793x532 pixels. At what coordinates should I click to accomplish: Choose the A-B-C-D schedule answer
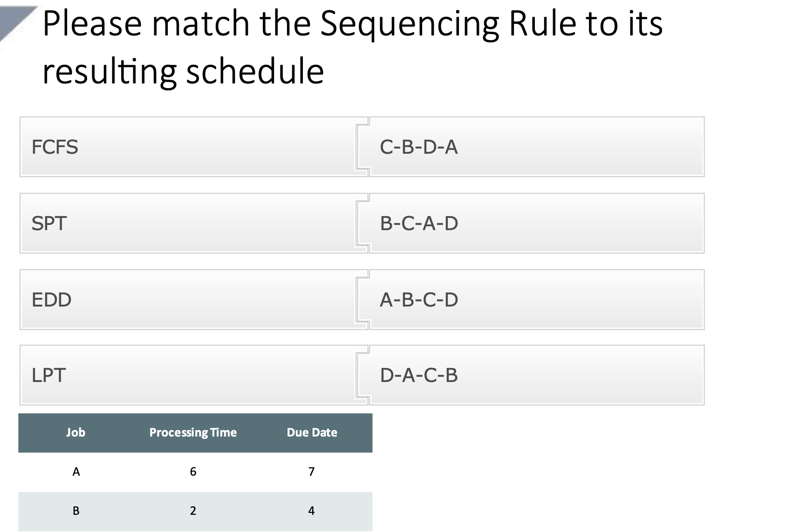[536, 300]
